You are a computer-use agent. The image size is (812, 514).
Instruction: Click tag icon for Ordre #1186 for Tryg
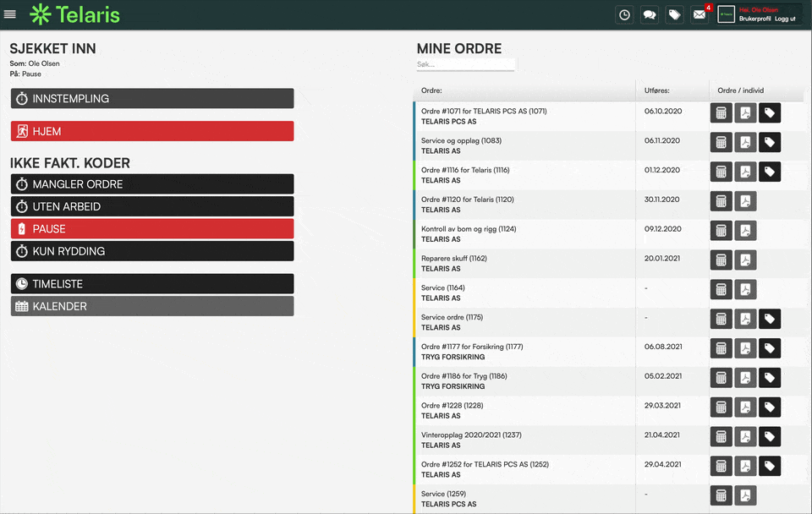tap(770, 378)
